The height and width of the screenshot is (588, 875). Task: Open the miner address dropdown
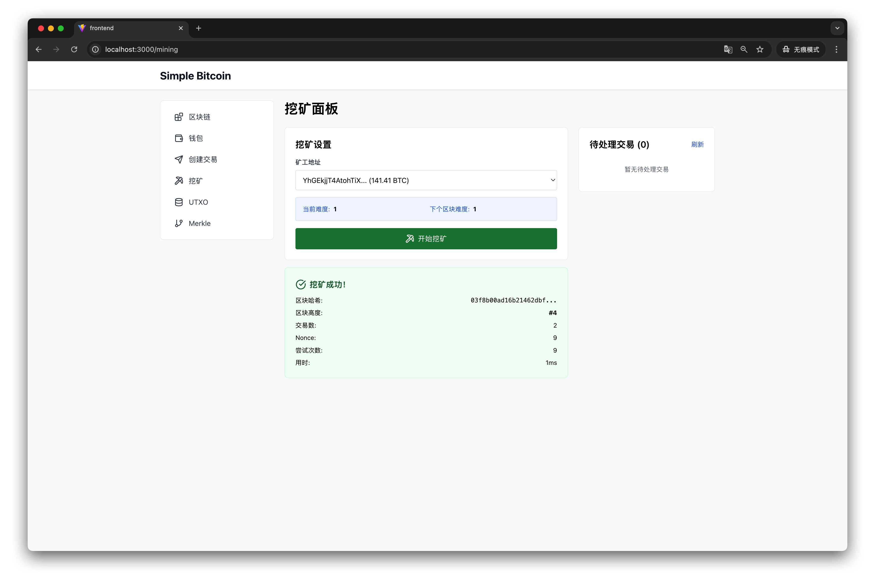425,180
